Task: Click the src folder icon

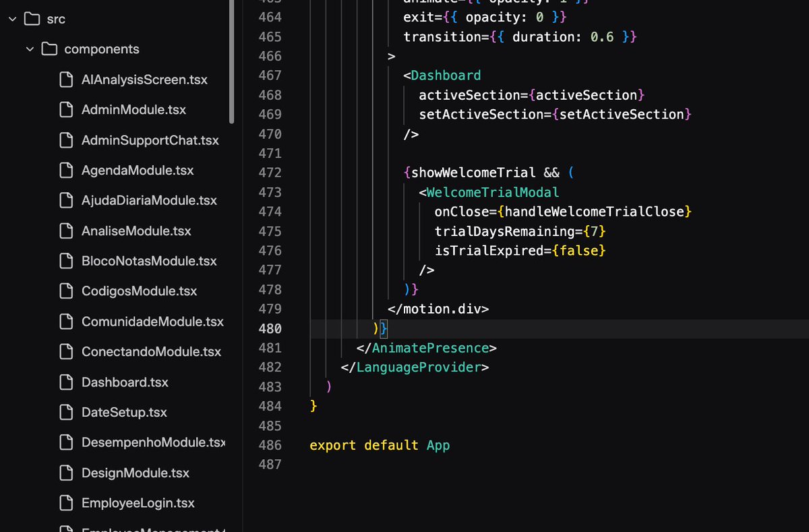Action: (x=32, y=19)
